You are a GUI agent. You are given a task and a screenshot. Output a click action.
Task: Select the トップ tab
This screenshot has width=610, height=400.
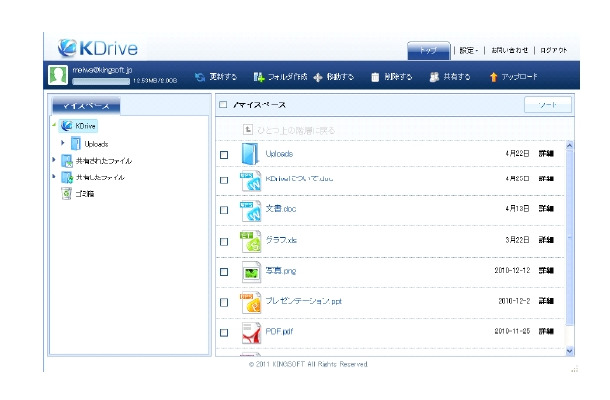tap(428, 51)
